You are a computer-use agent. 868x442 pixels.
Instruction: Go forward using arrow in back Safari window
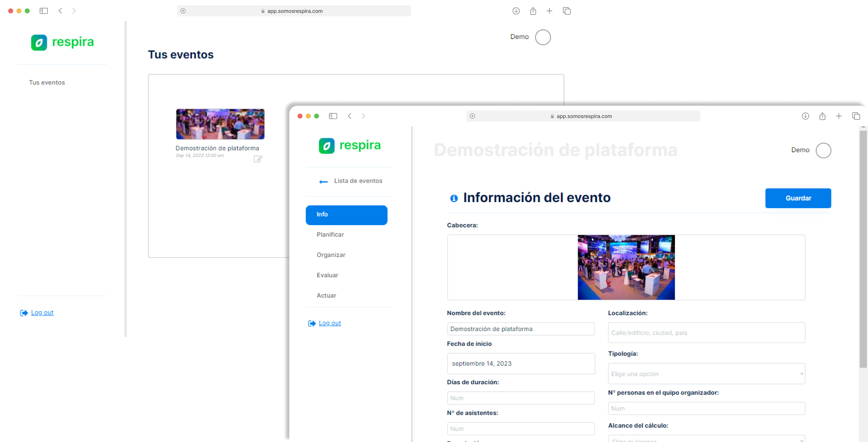pos(74,11)
